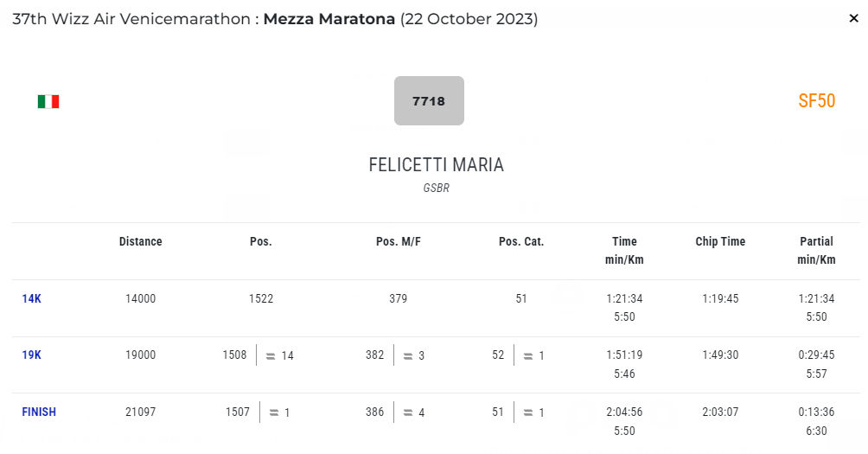Click the equals icon in FINISH category position
The height and width of the screenshot is (454, 868).
click(x=528, y=412)
